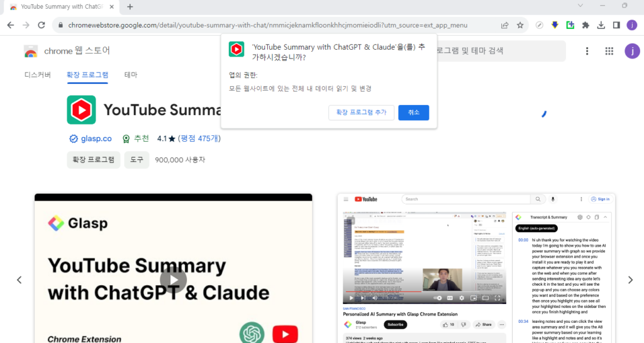Open the Extensions puzzle icon
Image resolution: width=644 pixels, height=343 pixels.
pos(586,25)
